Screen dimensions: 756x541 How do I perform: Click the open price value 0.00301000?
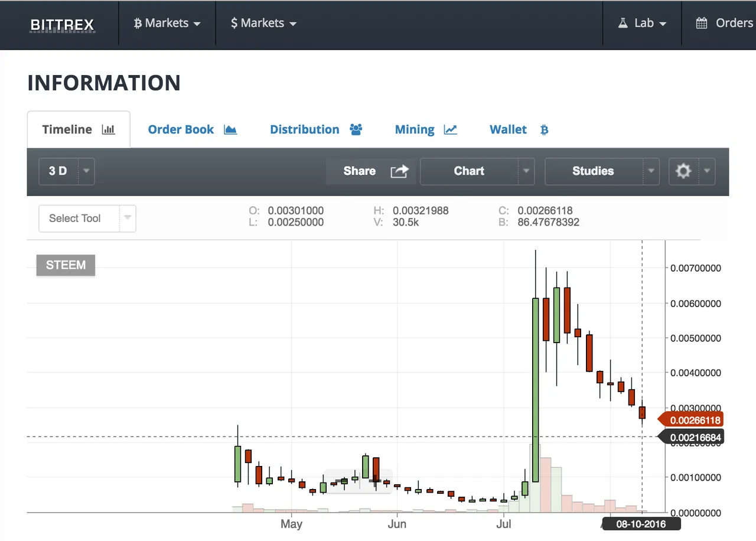pos(295,210)
